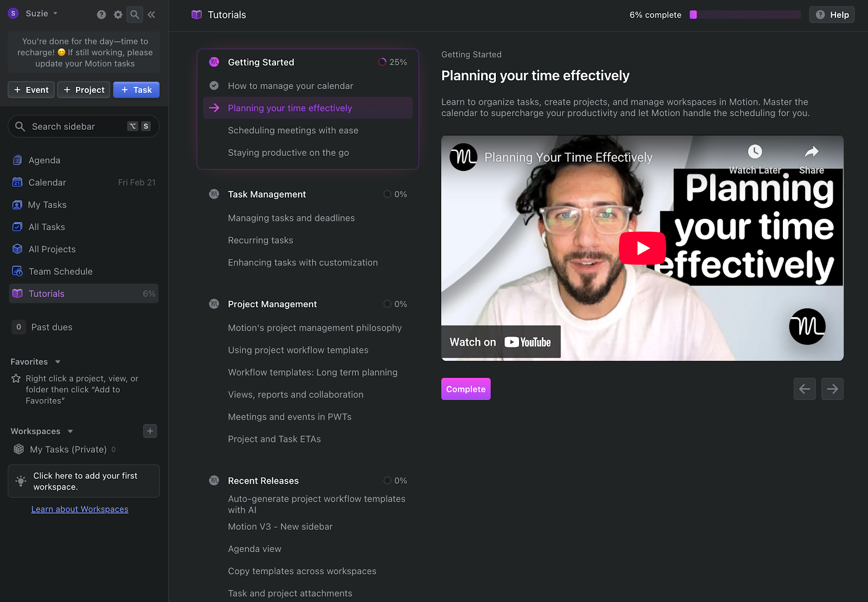Click the Motion channel logo in video header
Screen dimensions: 868x602
463,157
